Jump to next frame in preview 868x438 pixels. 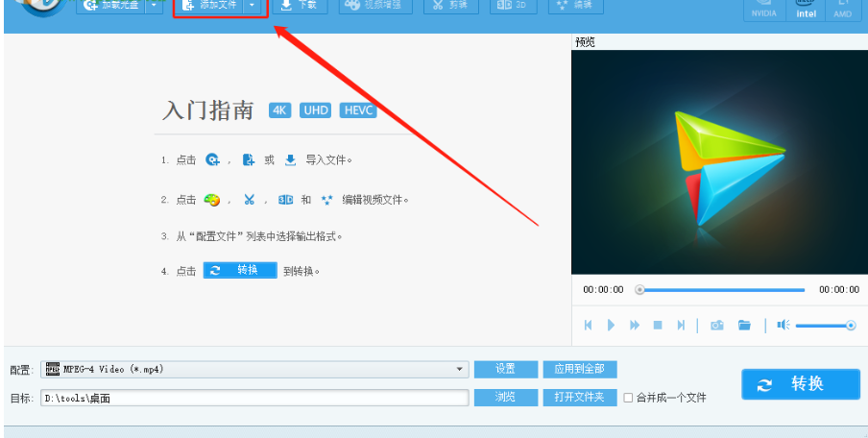point(682,325)
